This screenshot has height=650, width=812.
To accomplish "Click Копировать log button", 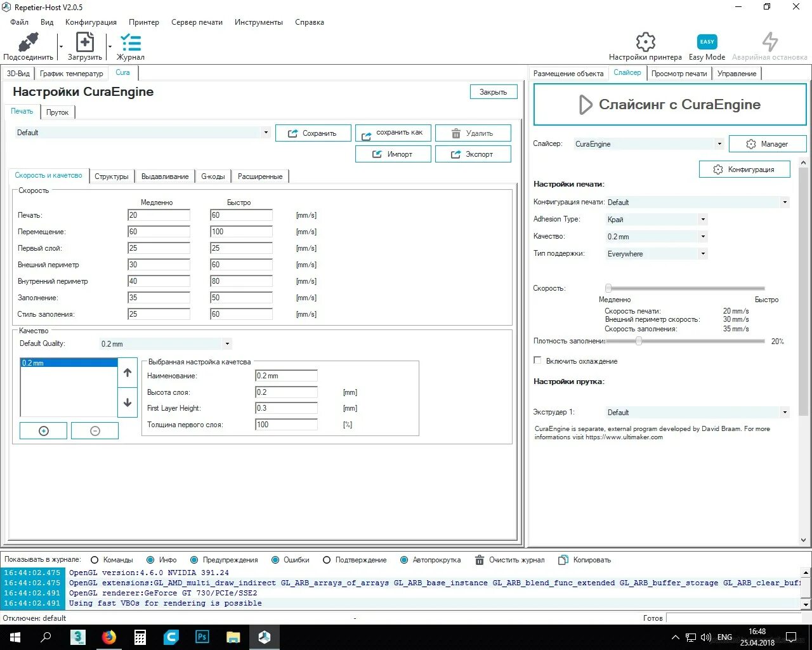I will (585, 560).
